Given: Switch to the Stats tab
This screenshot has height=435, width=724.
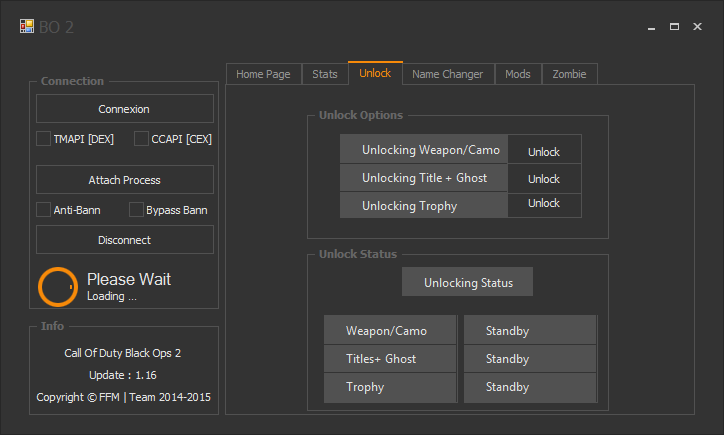Looking at the screenshot, I should click(325, 74).
